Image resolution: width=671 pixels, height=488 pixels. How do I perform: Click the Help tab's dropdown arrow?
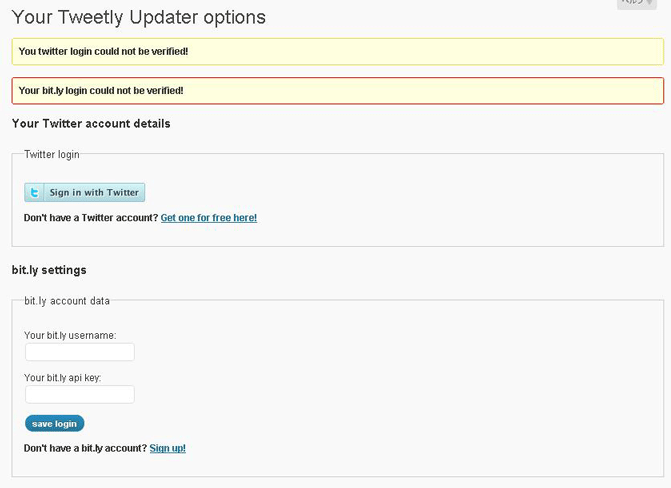[x=650, y=2]
